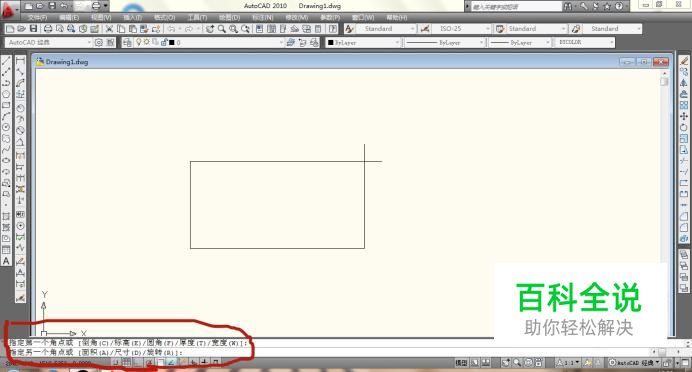Select the Circle draw tool
The height and width of the screenshot is (372, 692).
pos(6,128)
